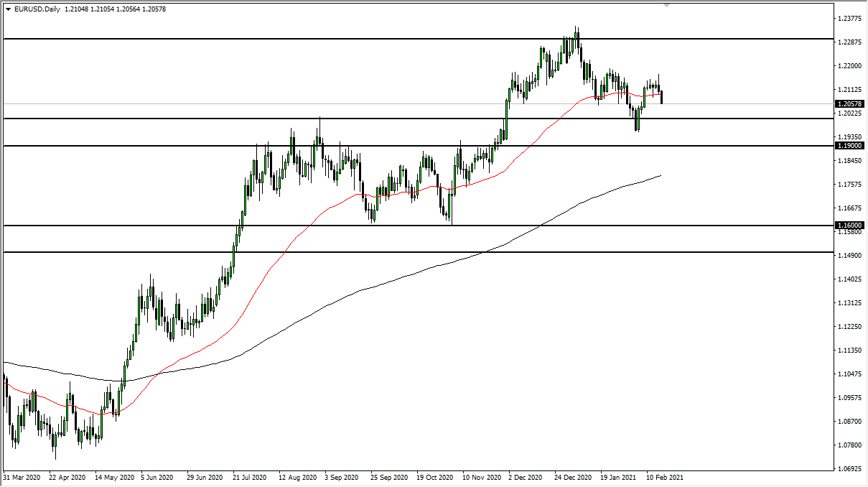Click the 1.14025 price axis label
Viewport: 868px width, 487px height.
[850, 279]
